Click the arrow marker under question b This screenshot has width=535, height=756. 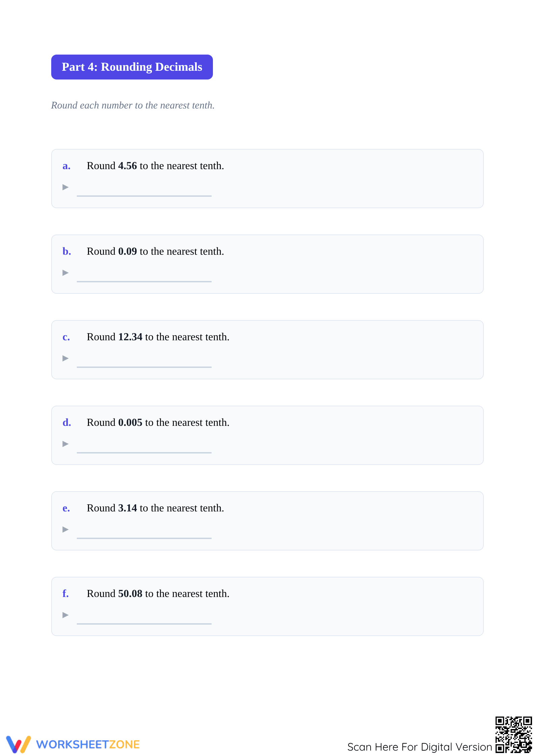coord(66,273)
